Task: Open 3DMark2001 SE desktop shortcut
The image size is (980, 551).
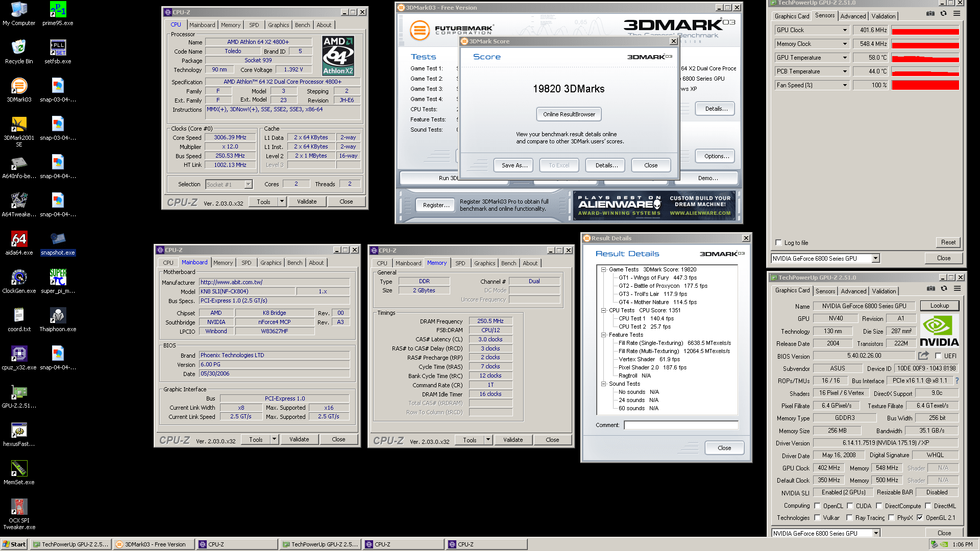Action: pos(19,131)
